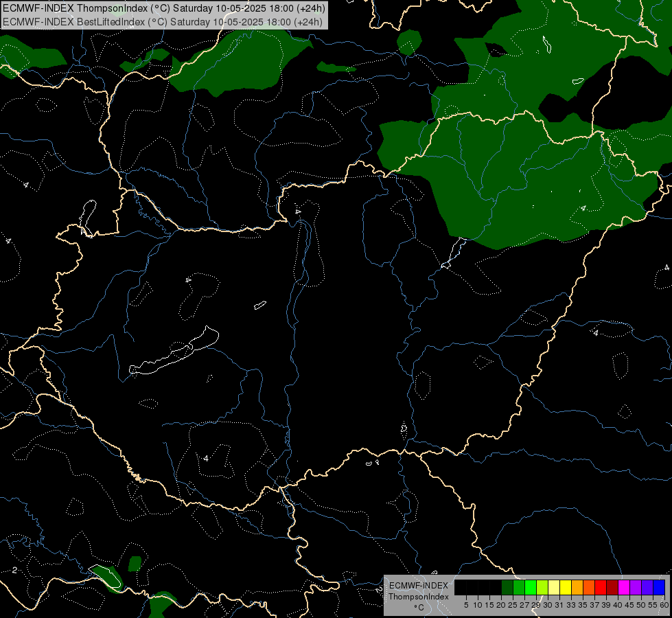The image size is (672, 618).
Task: Click the °C unit label in the legend
Action: pos(419,608)
